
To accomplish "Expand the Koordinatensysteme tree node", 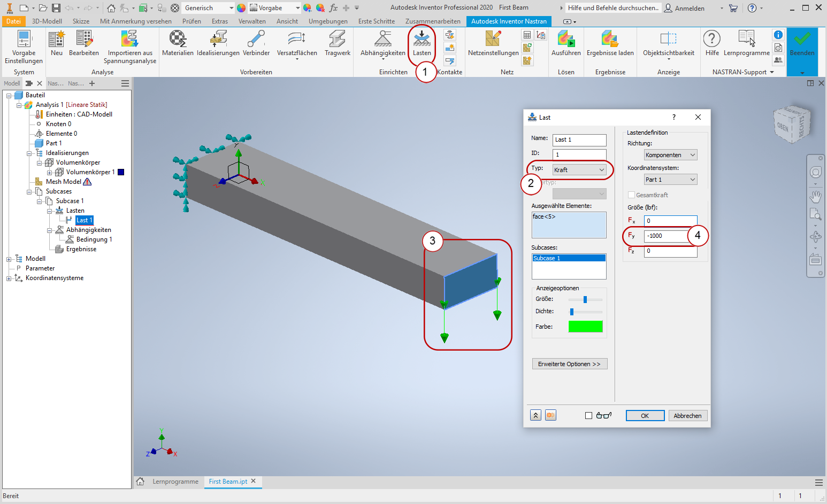I will [x=9, y=278].
